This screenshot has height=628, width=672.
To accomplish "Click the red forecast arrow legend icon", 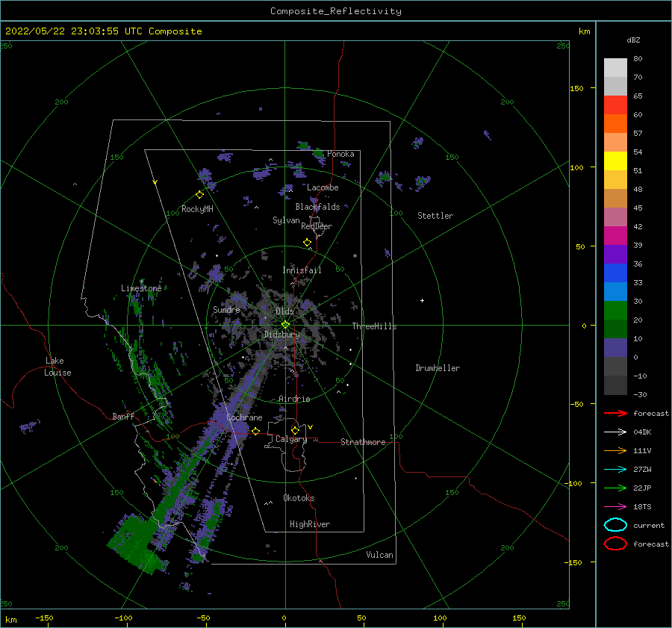I will pyautogui.click(x=615, y=413).
